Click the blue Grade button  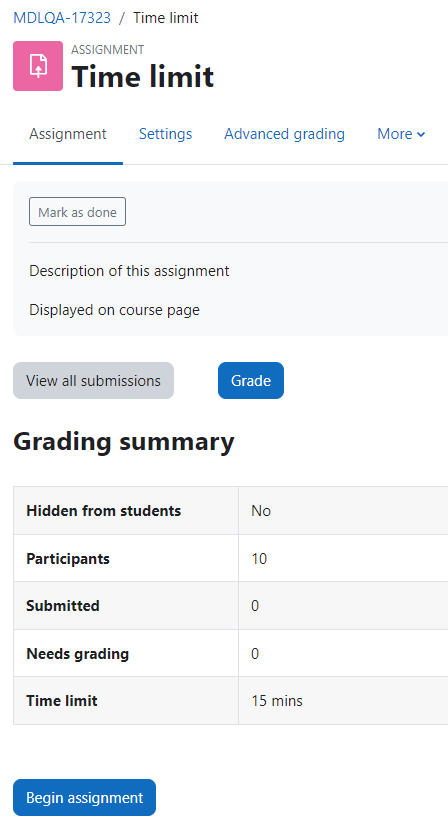[x=251, y=381]
